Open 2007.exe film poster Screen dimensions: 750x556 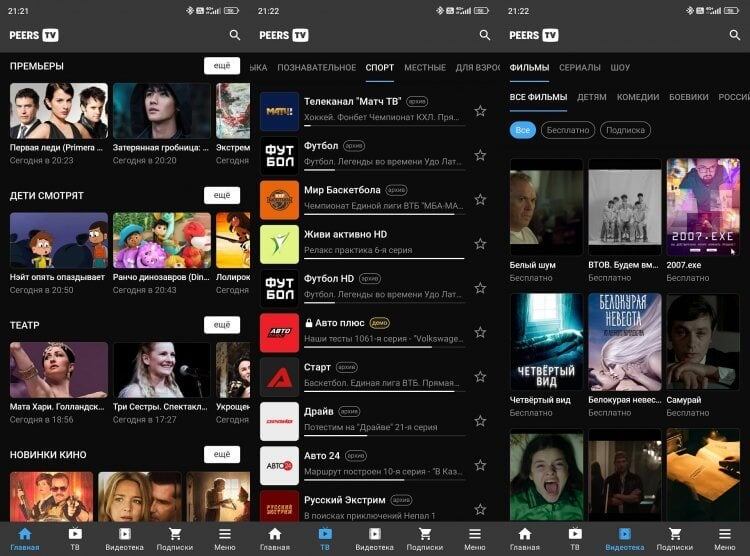tap(703, 207)
